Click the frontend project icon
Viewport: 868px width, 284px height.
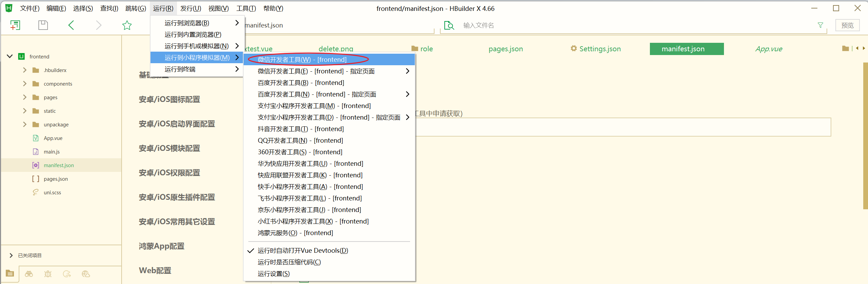point(21,56)
